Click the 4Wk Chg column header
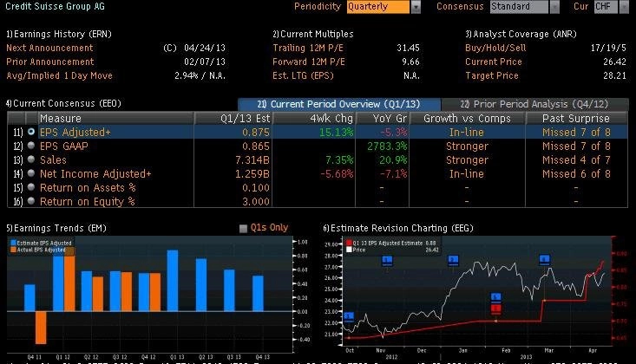 pyautogui.click(x=314, y=119)
